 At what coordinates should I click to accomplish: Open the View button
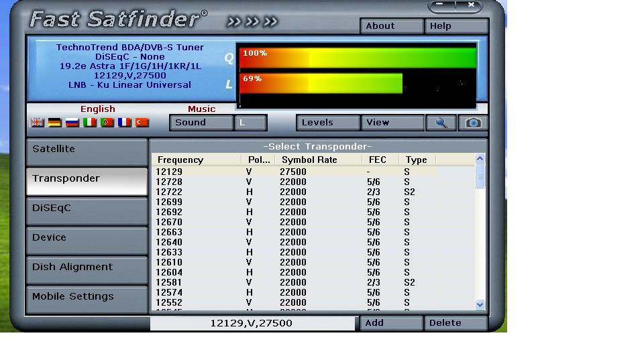(392, 123)
